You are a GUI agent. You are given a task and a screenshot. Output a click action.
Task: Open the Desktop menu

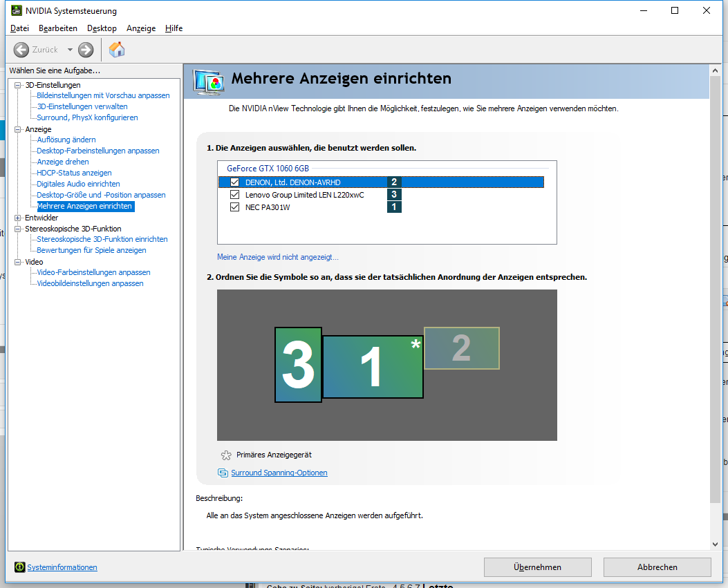[x=102, y=28]
